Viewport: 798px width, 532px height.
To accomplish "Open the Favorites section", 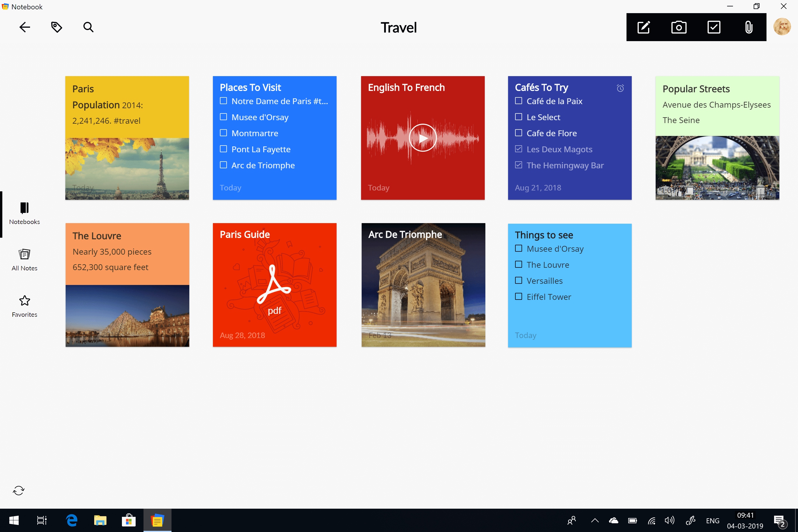I will (24, 306).
